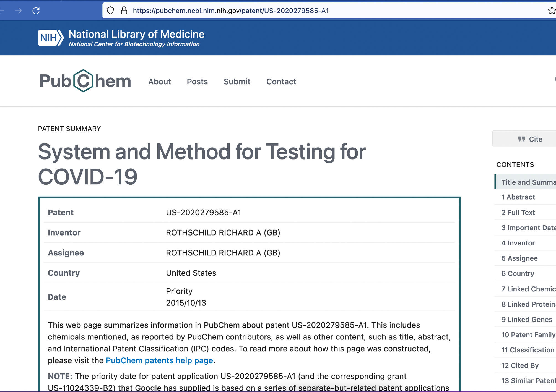Open the About menu item

coord(160,82)
